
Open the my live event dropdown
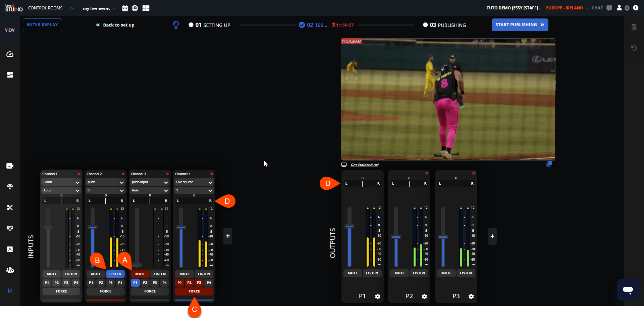click(x=99, y=8)
